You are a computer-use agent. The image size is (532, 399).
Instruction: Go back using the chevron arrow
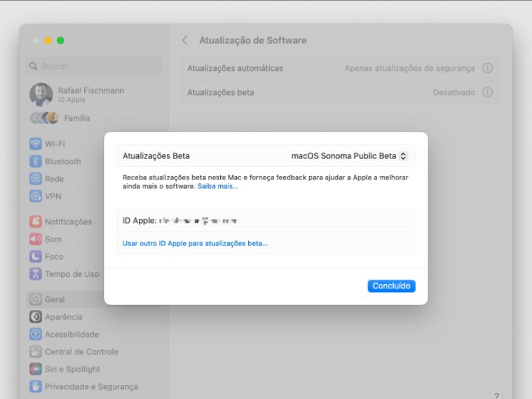(x=185, y=41)
